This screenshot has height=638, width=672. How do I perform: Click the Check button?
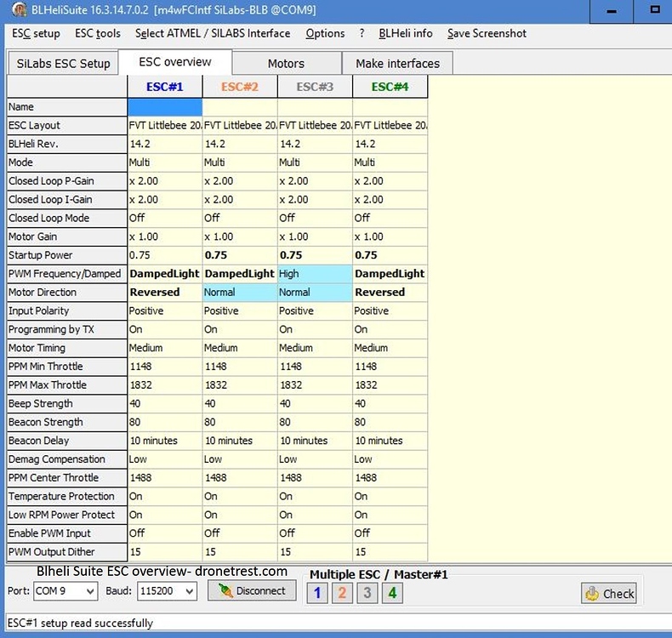click(609, 593)
